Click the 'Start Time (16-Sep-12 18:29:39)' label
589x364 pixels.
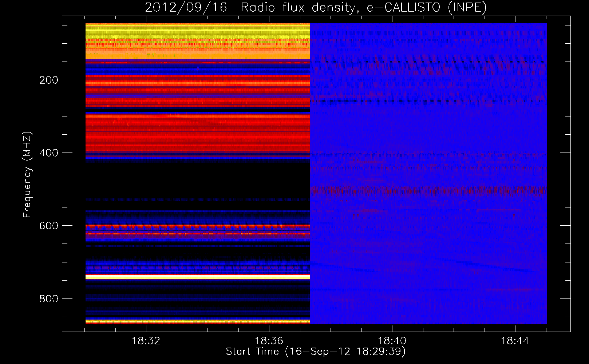coord(316,352)
